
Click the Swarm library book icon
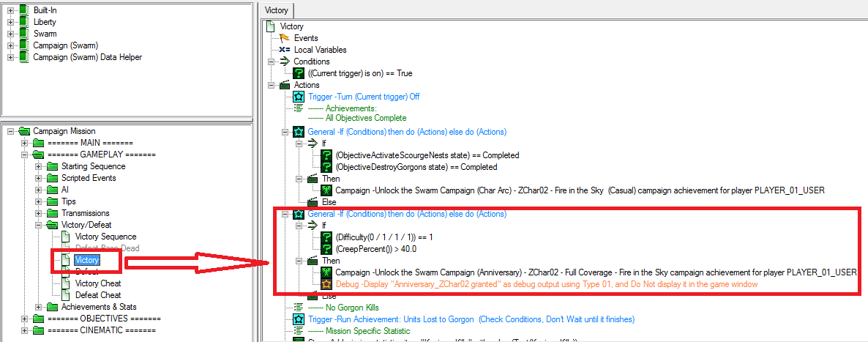click(23, 33)
